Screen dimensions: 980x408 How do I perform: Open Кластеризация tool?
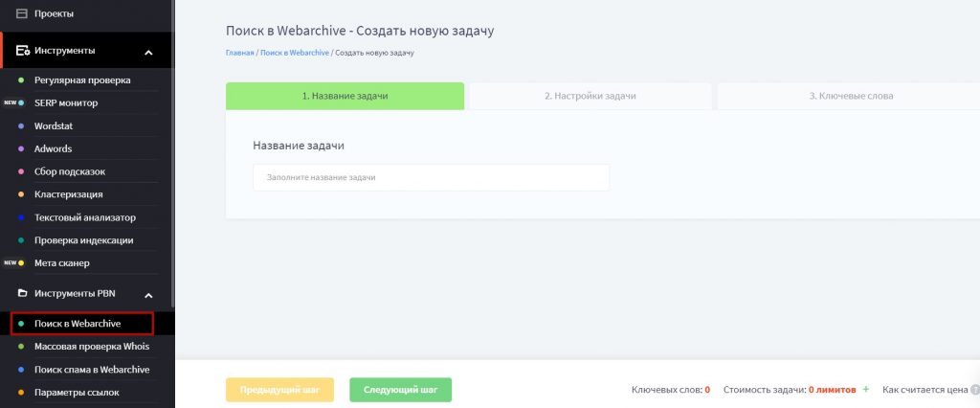pyautogui.click(x=69, y=194)
